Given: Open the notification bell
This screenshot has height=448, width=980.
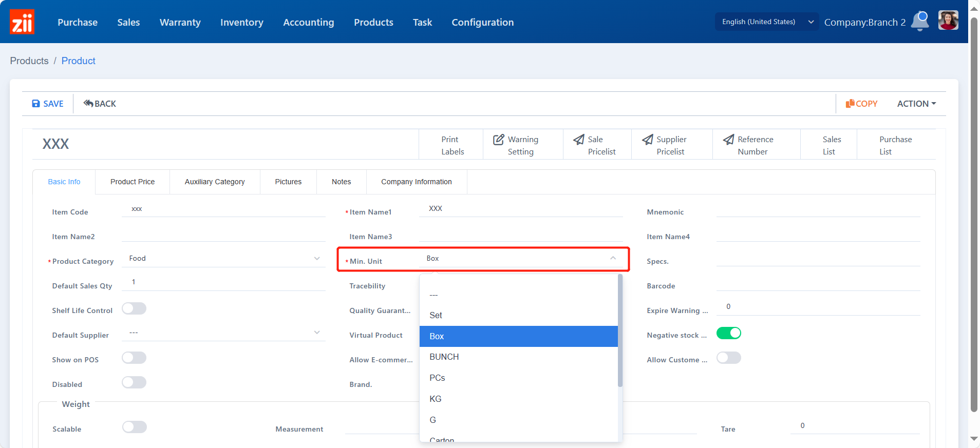Looking at the screenshot, I should point(920,22).
